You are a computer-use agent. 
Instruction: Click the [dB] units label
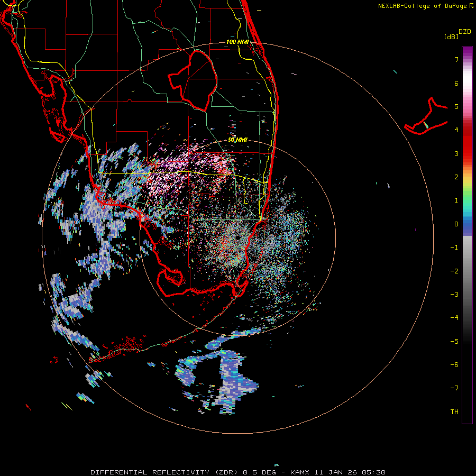[451, 37]
